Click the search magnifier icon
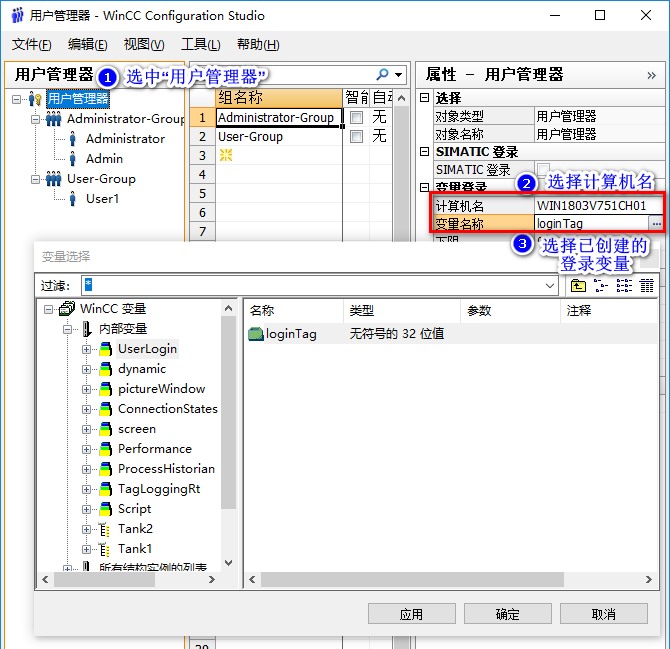Screen dimensions: 670x649 click(x=382, y=75)
